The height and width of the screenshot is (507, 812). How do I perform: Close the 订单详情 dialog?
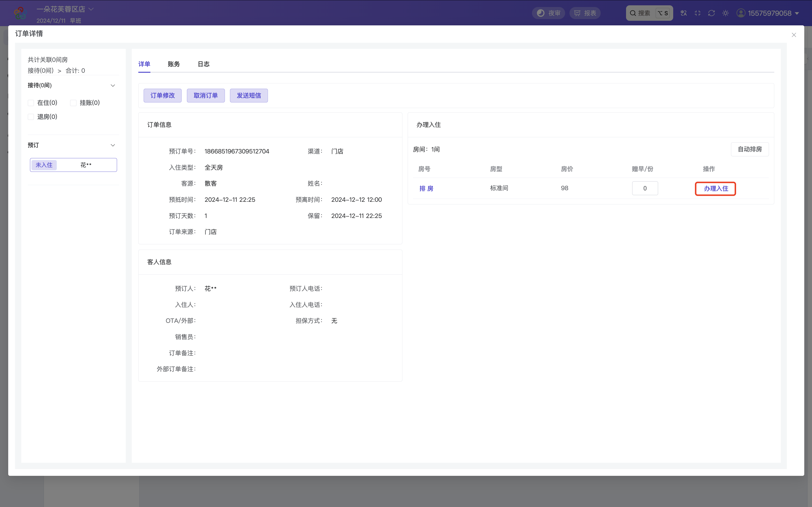[x=794, y=35]
